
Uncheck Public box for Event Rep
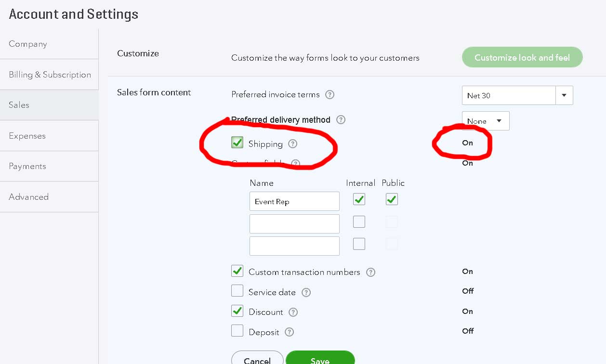click(x=392, y=199)
